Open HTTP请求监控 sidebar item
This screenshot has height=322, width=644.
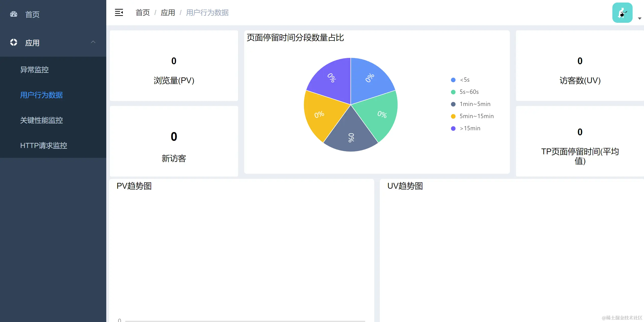pyautogui.click(x=44, y=145)
